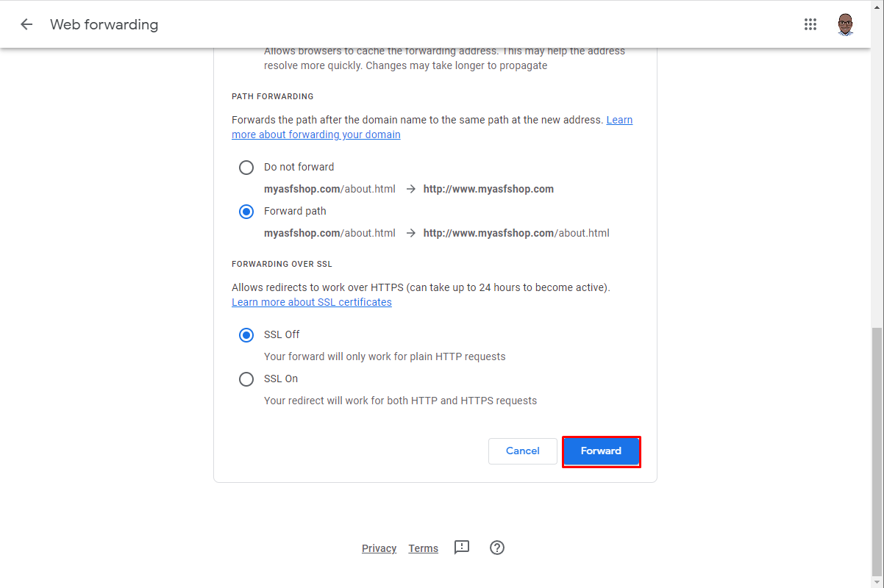Viewport: 884px width, 588px height.
Task: Open the Privacy link in footer
Action: click(x=379, y=548)
